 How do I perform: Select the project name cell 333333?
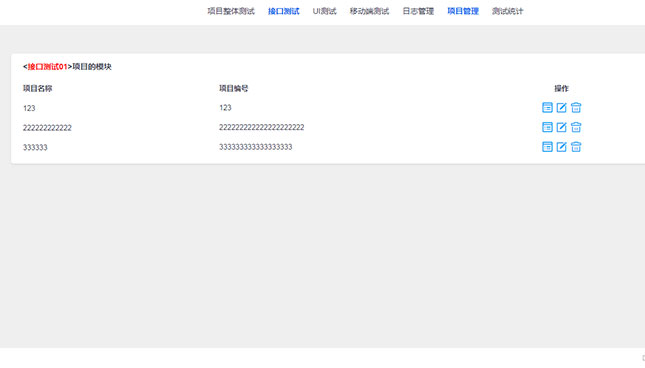[x=35, y=147]
